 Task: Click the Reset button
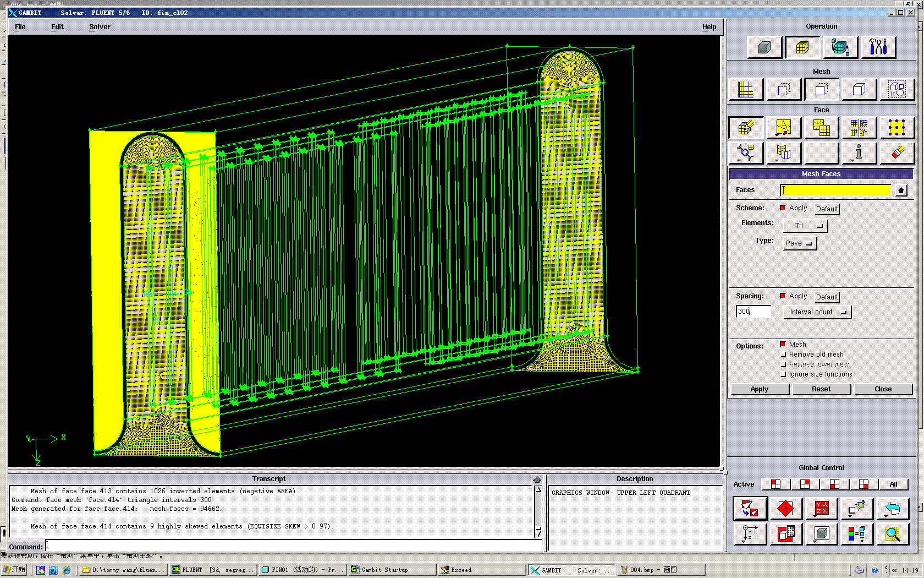[821, 389]
